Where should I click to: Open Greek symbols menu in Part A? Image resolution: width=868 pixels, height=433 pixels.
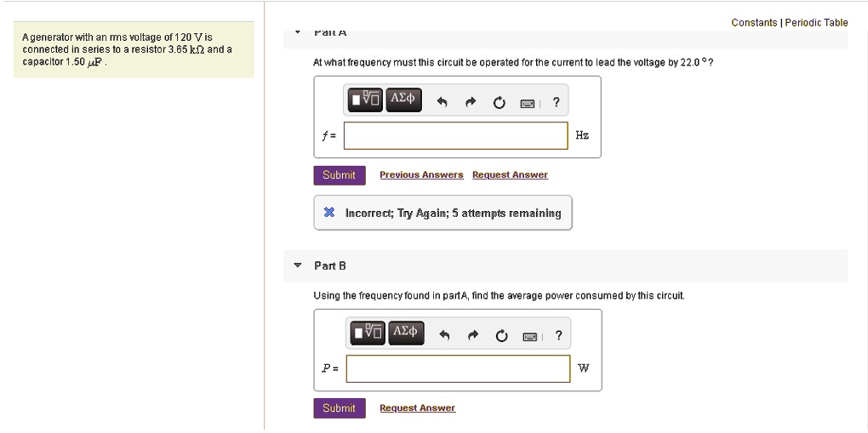403,100
